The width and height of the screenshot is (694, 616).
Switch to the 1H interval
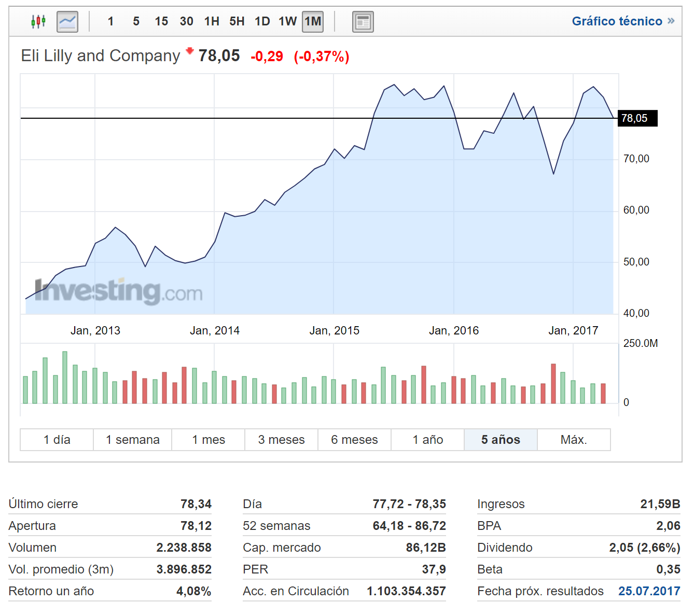coord(212,21)
